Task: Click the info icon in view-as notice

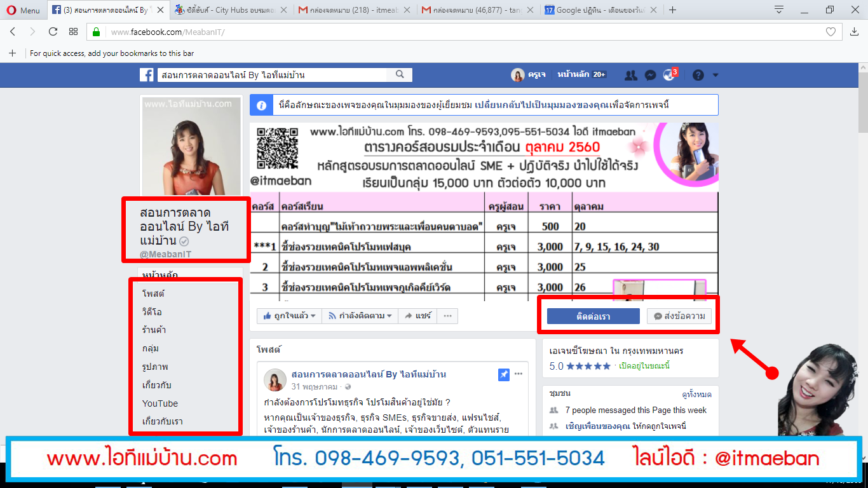Action: (x=261, y=105)
